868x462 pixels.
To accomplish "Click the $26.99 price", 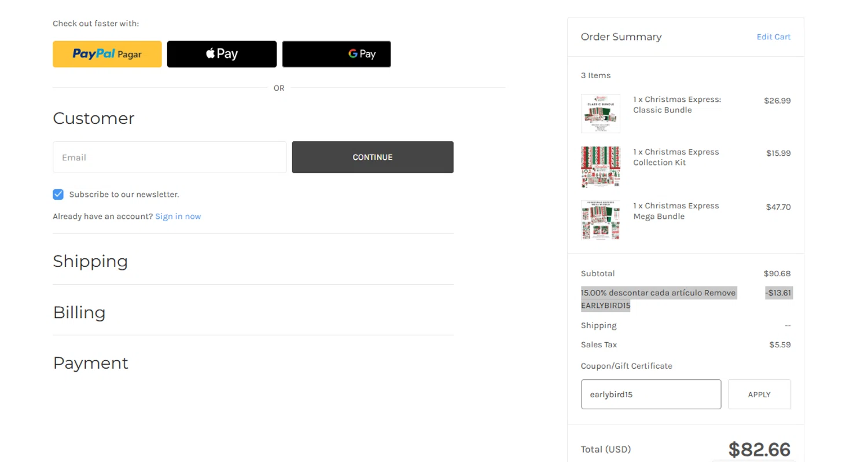I will (777, 100).
